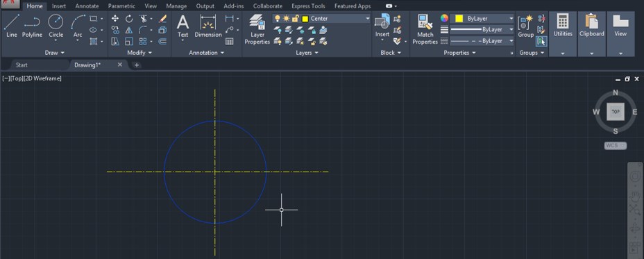The width and height of the screenshot is (644, 259).
Task: Expand the Properties panel title
Action: tap(459, 53)
